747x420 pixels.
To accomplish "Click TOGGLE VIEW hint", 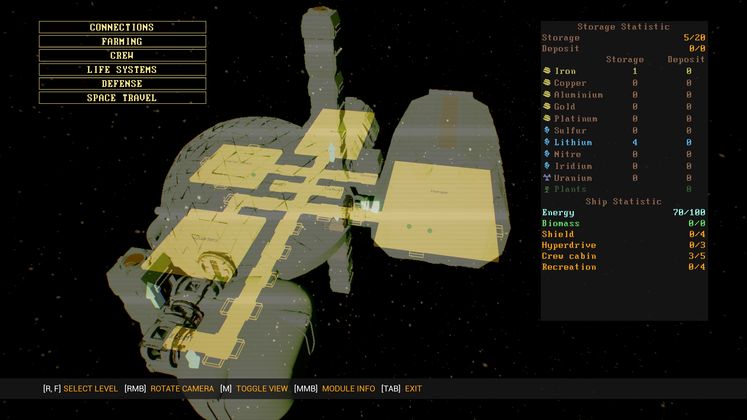I will click(x=262, y=389).
